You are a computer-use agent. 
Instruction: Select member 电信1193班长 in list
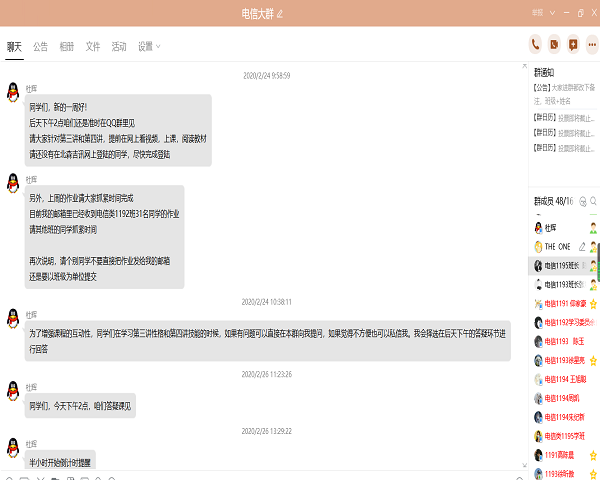[563, 285]
